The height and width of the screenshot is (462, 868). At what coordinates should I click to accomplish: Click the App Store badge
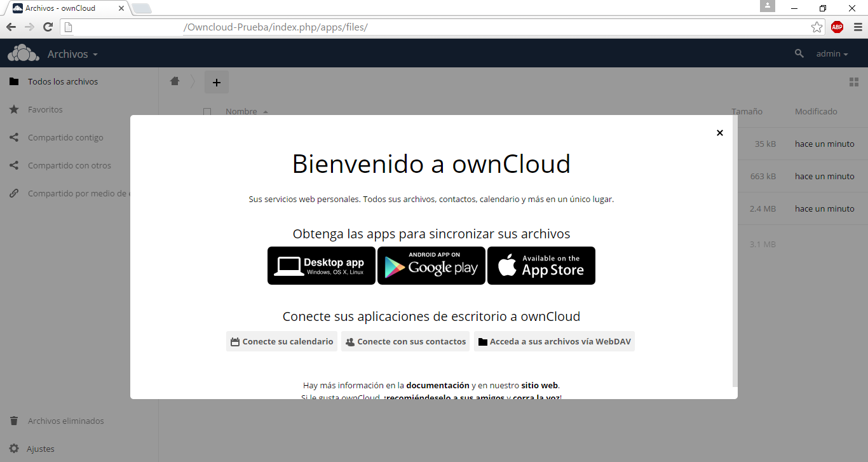pyautogui.click(x=541, y=266)
